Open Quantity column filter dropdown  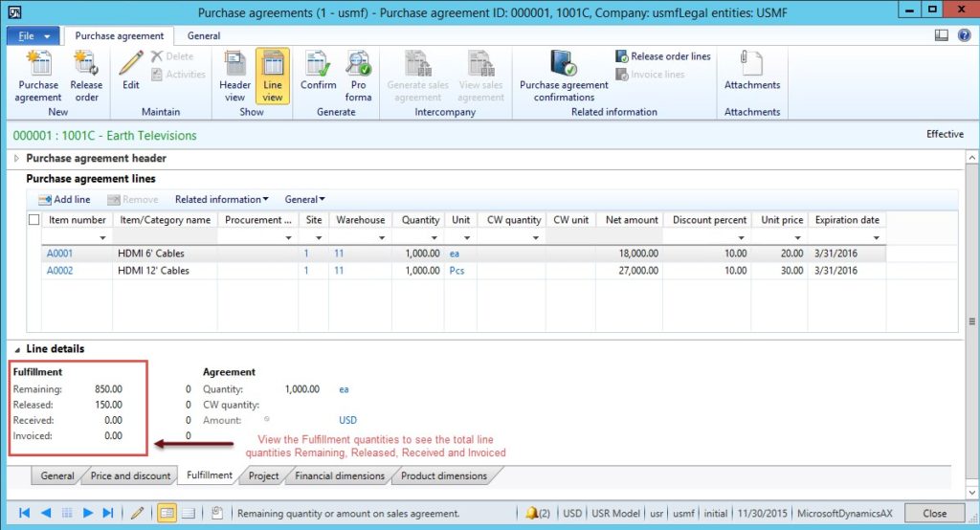[x=434, y=238]
